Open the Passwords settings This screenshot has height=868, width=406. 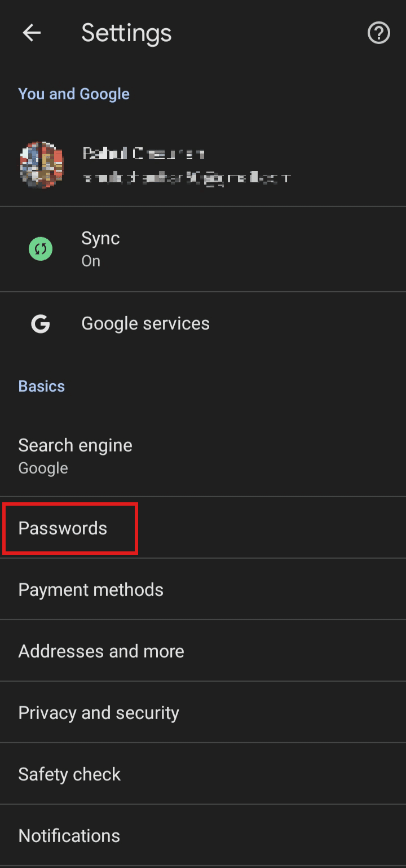pyautogui.click(x=63, y=528)
